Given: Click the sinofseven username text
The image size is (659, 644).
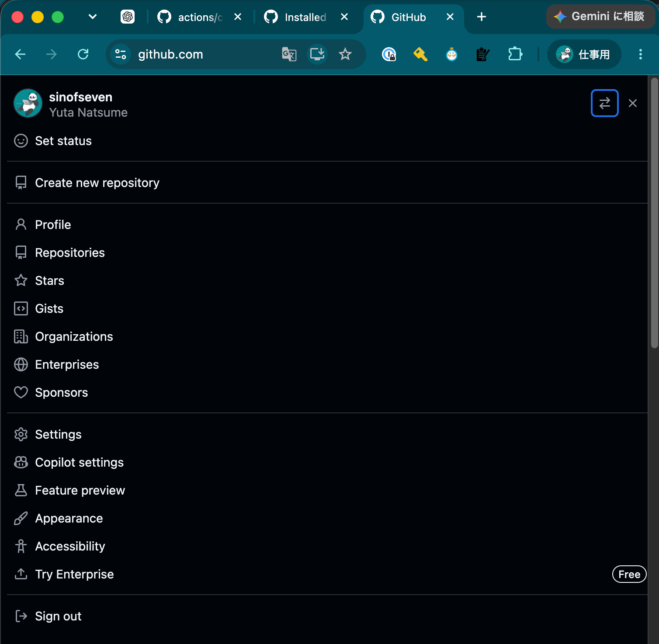Looking at the screenshot, I should 80,97.
